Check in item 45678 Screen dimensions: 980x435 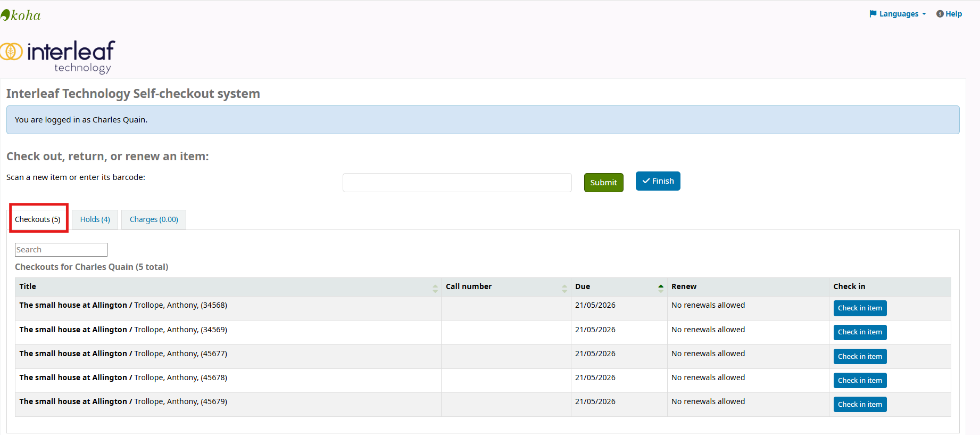tap(860, 380)
